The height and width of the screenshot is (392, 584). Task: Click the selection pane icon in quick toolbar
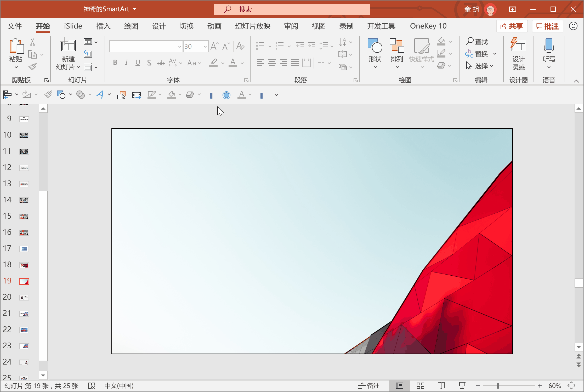[121, 95]
